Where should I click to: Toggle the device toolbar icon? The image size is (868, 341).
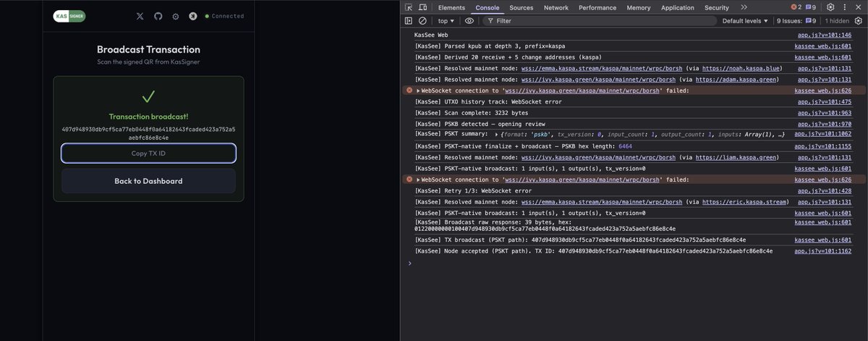click(x=422, y=7)
